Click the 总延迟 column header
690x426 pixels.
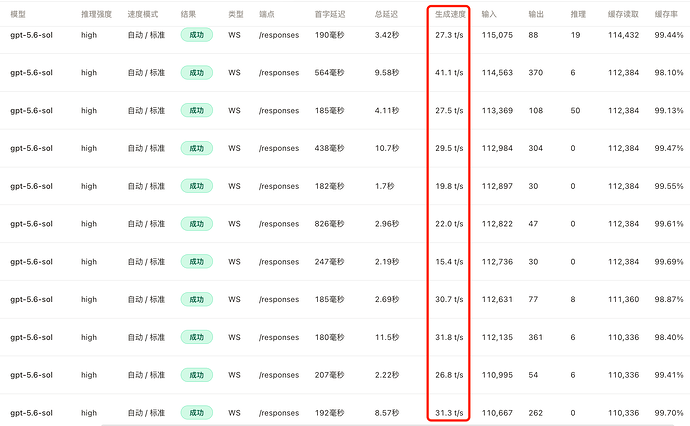[386, 15]
